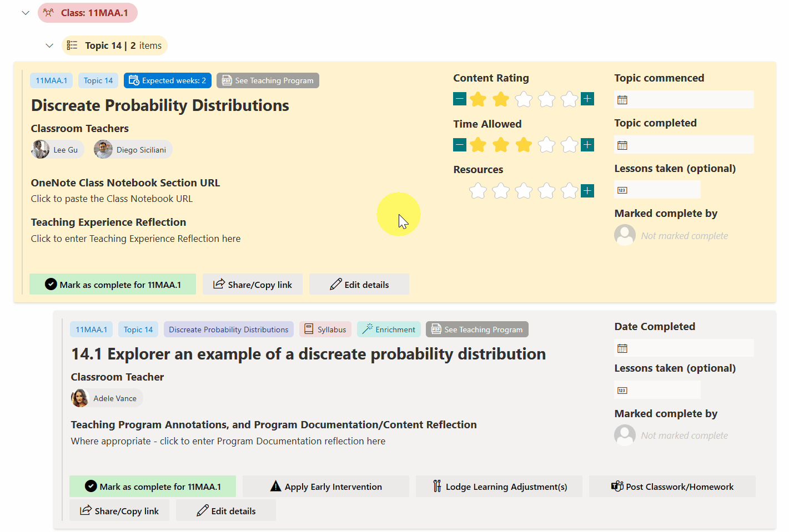Click the Topic 14 | 2 items label
This screenshot has width=789, height=532.
[x=114, y=45]
